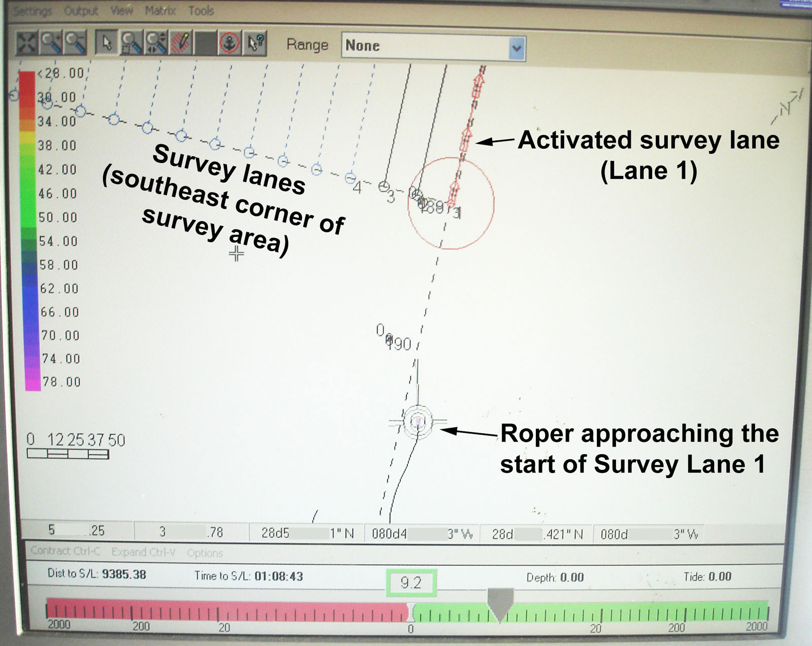Click the status field starting 080d4
Screen dimensions: 812x646
[422, 534]
